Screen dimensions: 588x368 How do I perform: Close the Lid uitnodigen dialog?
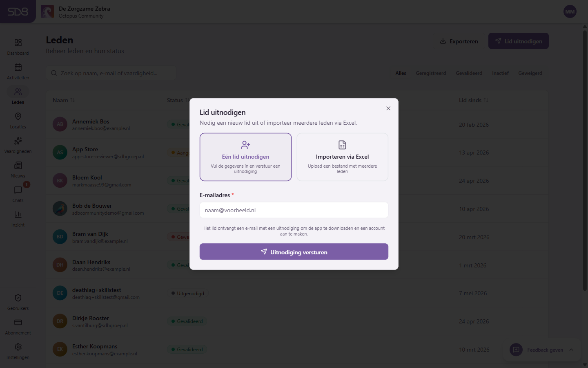coord(388,108)
